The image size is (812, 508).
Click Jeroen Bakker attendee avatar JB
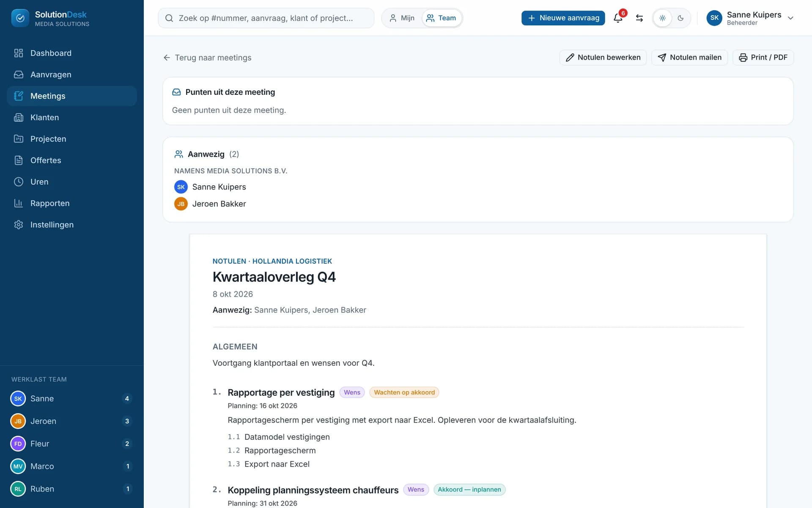click(181, 204)
